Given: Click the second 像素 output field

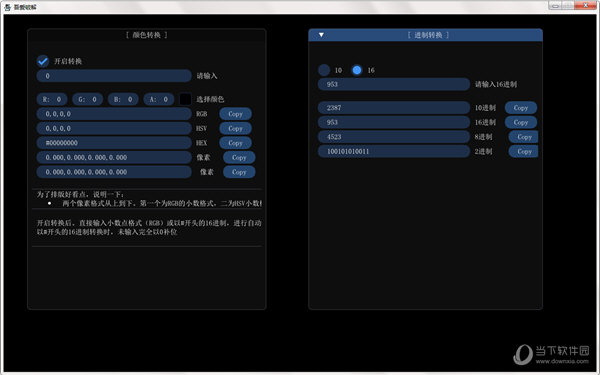Looking at the screenshot, I should (114, 172).
